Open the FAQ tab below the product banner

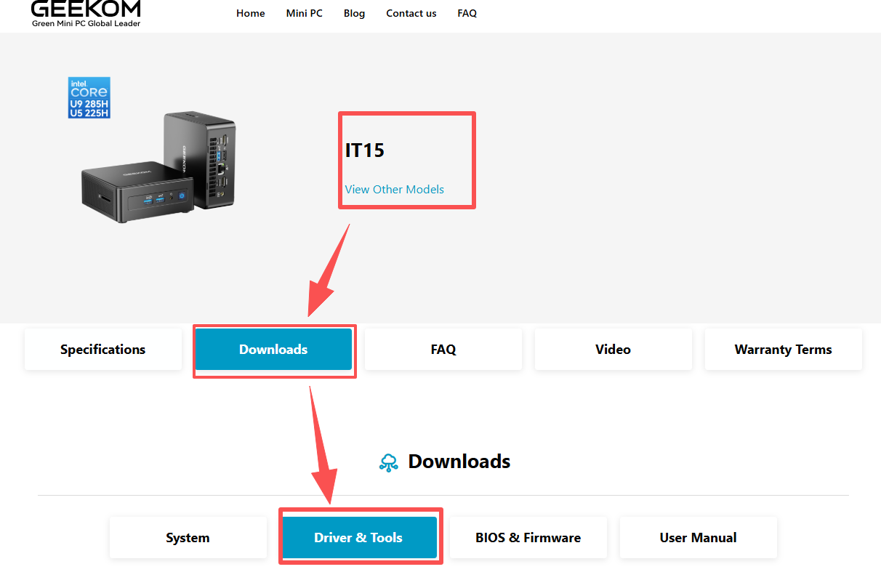pyautogui.click(x=443, y=350)
